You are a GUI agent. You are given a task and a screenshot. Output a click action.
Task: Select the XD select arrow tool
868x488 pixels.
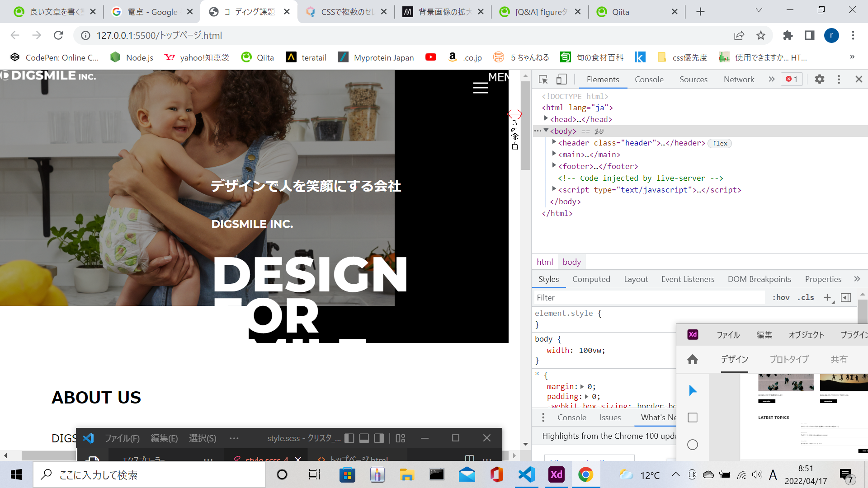tap(693, 390)
